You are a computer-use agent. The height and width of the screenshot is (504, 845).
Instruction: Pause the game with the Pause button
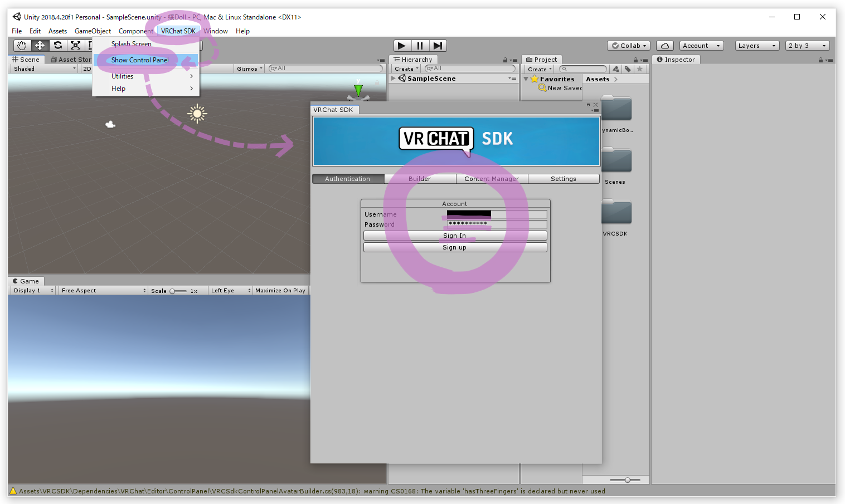coord(420,46)
